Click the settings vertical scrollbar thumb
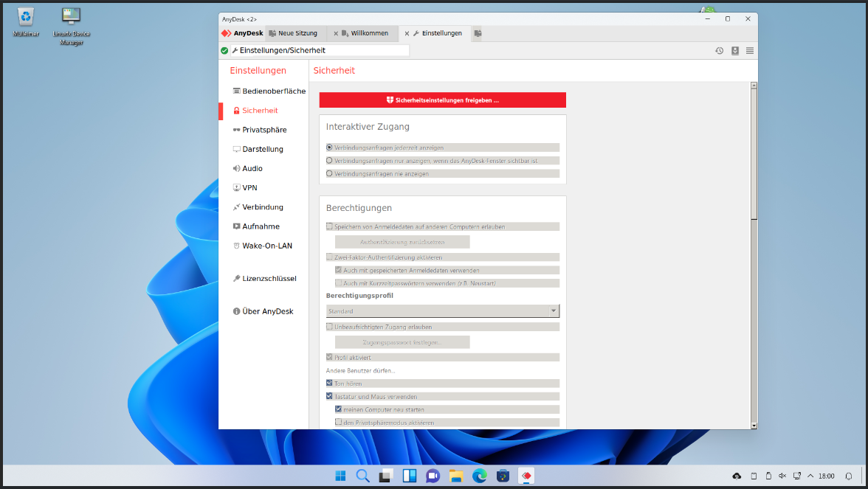This screenshot has width=868, height=489. pyautogui.click(x=754, y=153)
